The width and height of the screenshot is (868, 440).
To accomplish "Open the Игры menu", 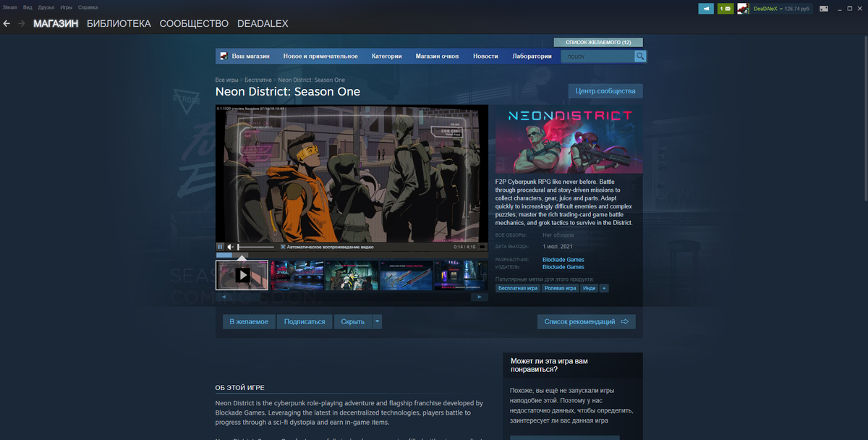I will coord(67,7).
